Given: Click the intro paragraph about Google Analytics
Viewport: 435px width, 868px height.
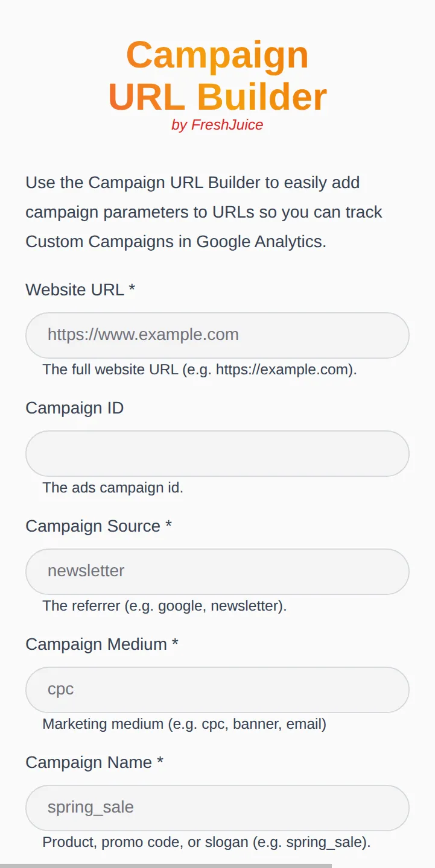Looking at the screenshot, I should coord(204,212).
